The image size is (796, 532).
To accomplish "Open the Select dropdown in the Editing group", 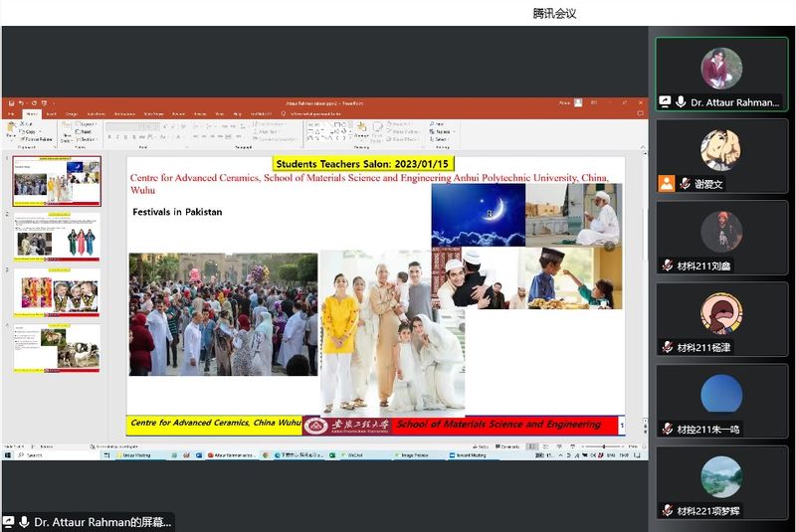I will tap(441, 139).
